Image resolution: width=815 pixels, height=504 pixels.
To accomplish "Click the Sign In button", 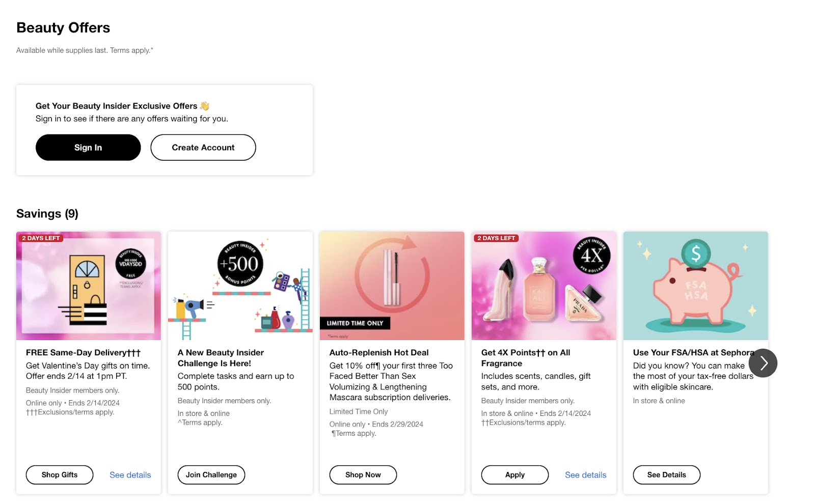I will coord(88,147).
